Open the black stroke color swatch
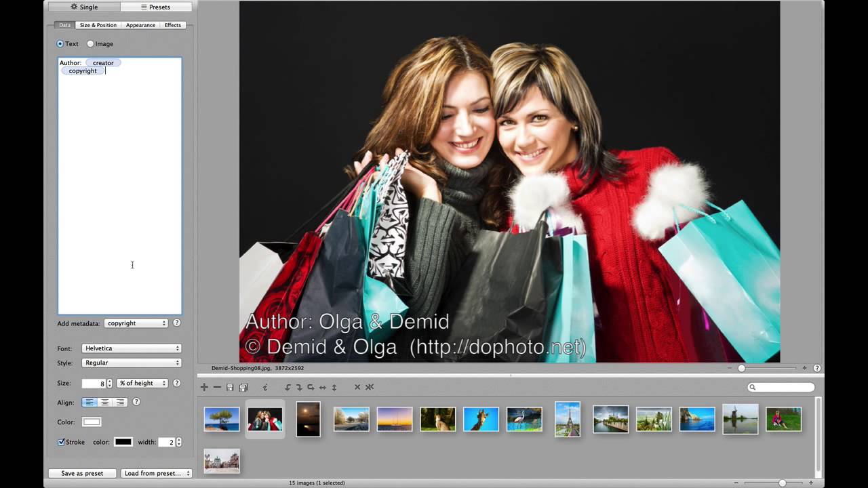This screenshot has height=488, width=868. tap(123, 442)
